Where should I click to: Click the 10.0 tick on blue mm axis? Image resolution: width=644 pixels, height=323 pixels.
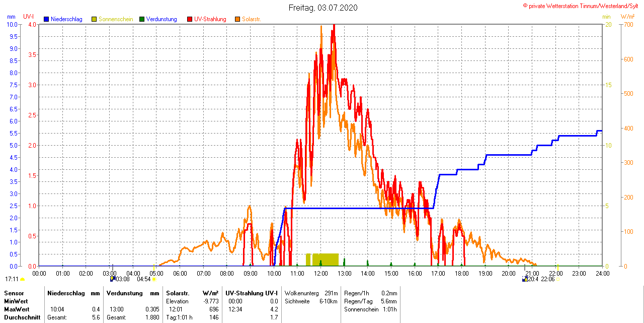click(x=12, y=24)
